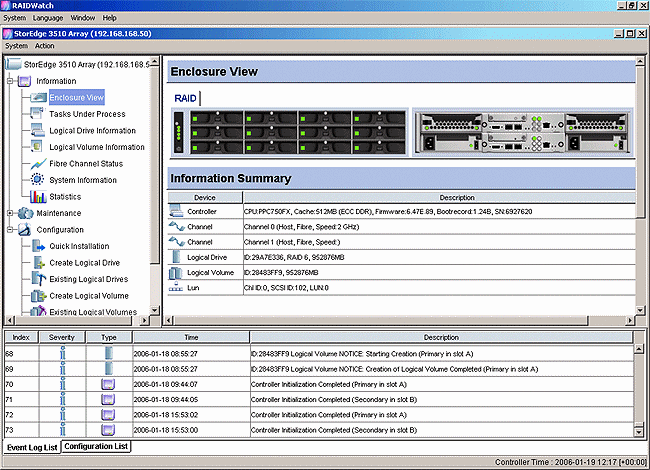Click the Enclosure View tree icon

38,97
